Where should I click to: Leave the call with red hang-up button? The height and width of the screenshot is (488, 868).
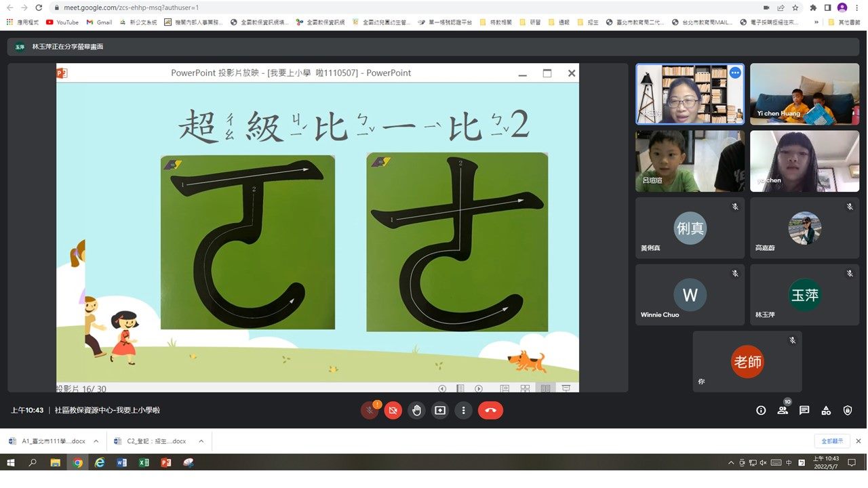(x=490, y=410)
